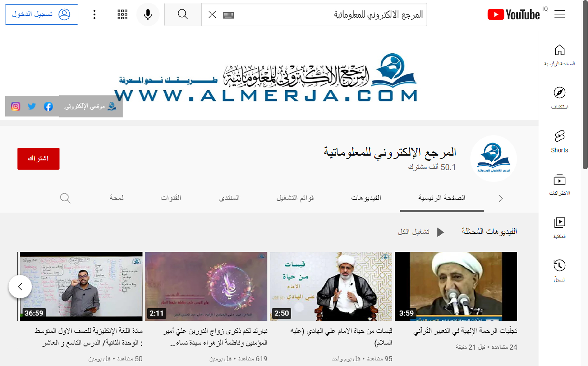Viewport: 588px width, 366px height.
Task: Click the 50.1 ألف مشترك subscriber count
Action: tap(432, 167)
